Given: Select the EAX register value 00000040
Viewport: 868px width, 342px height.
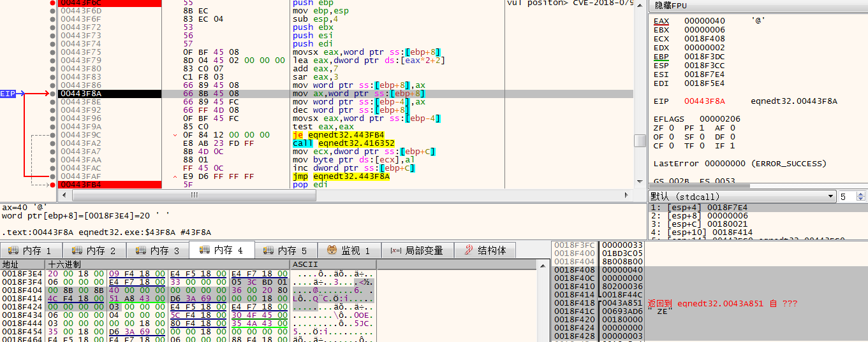Looking at the screenshot, I should (x=704, y=21).
